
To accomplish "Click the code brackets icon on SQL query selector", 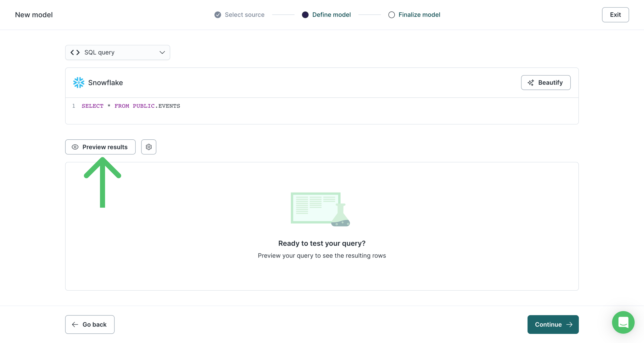I will (75, 52).
